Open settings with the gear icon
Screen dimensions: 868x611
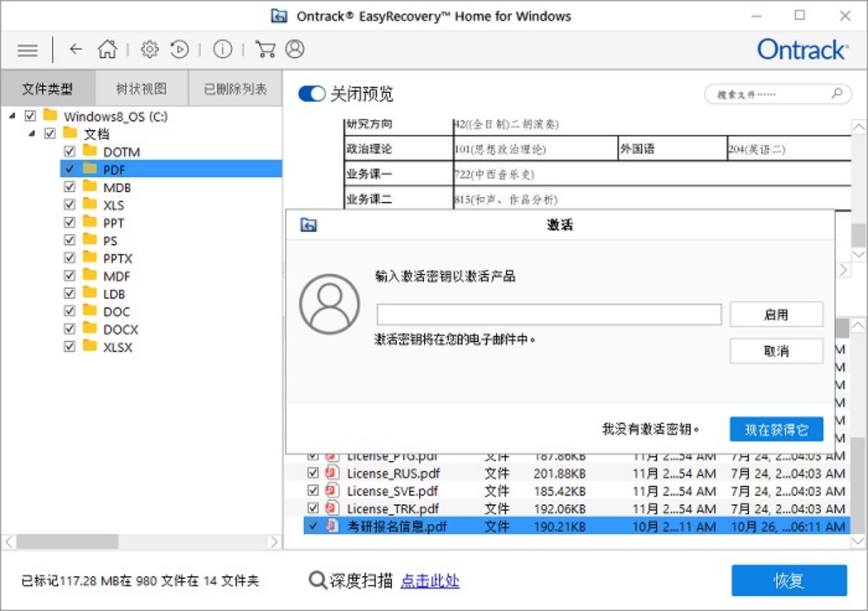tap(149, 49)
